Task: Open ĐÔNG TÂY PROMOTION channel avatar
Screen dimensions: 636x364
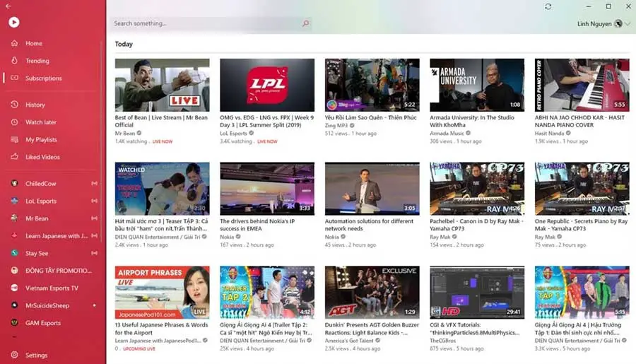Action: coord(14,270)
